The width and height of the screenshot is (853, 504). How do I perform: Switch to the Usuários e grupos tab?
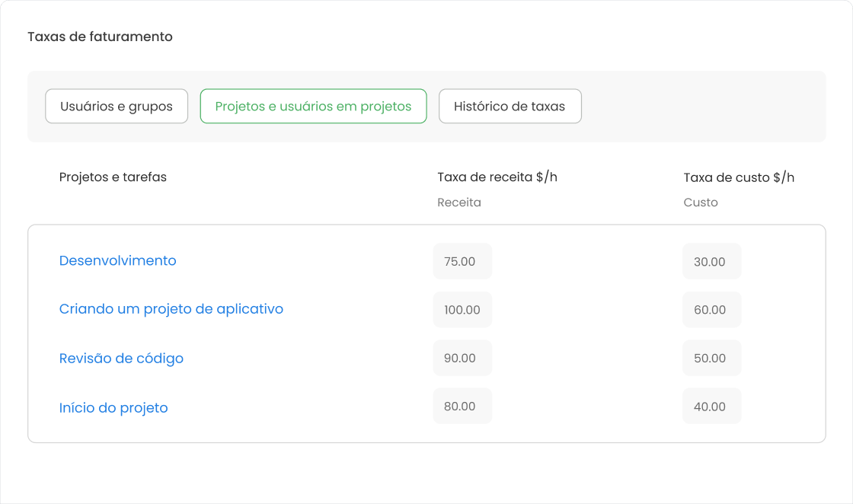tap(117, 107)
